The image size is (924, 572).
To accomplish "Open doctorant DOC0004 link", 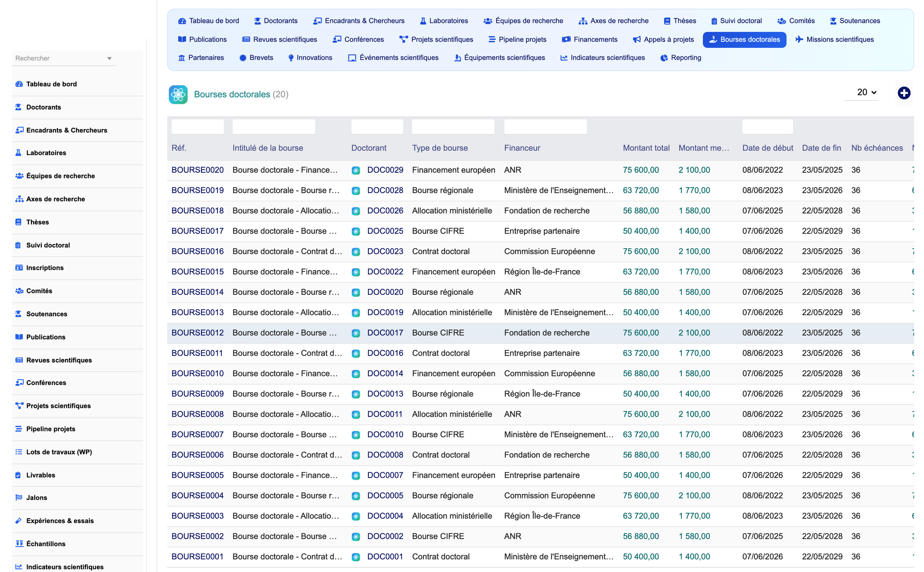I will (x=385, y=516).
